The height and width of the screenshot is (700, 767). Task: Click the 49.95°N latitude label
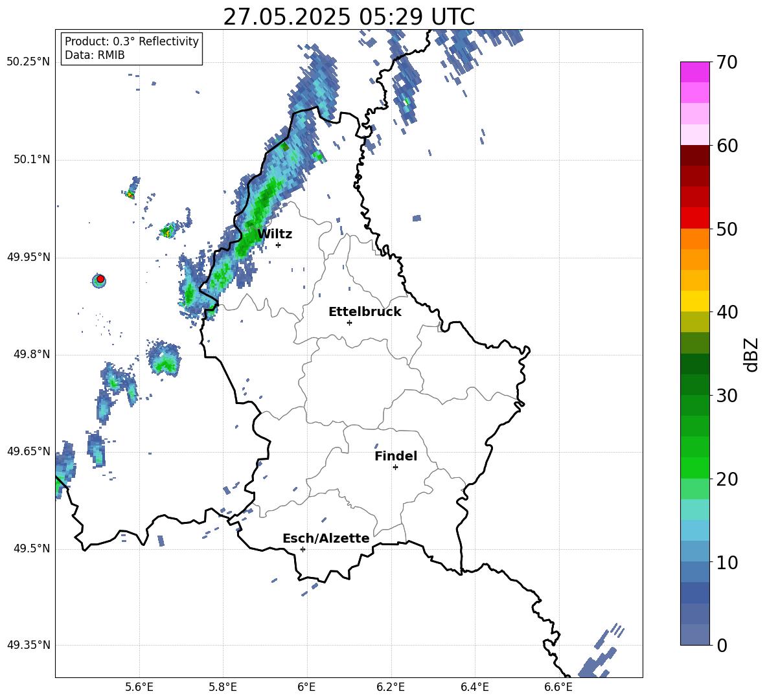[29, 257]
